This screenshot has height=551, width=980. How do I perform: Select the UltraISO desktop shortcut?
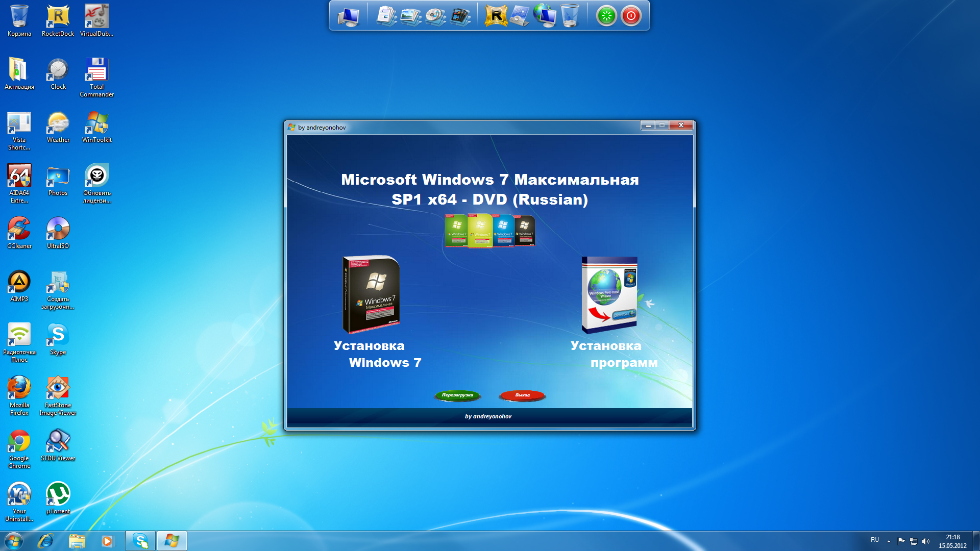pyautogui.click(x=58, y=233)
